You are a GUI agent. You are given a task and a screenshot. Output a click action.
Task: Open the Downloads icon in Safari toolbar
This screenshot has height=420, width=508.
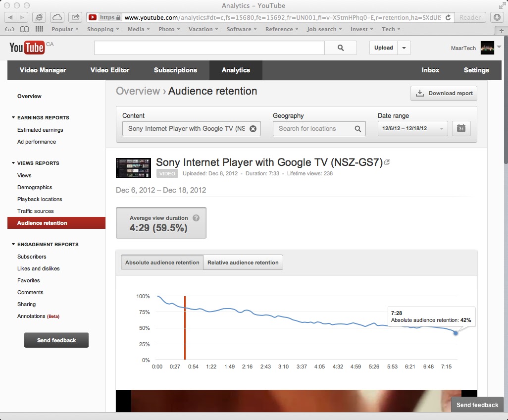click(497, 17)
